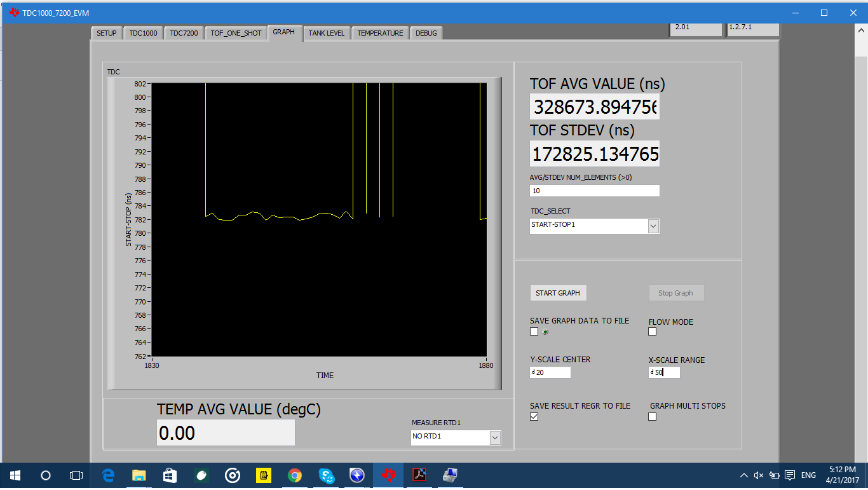
Task: Open the white ring app taskbar icon
Action: click(233, 475)
